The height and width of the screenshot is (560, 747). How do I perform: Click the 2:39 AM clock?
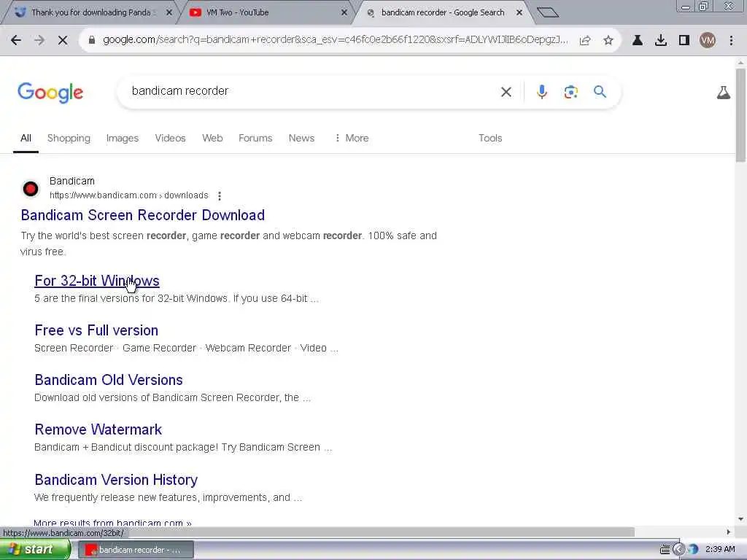(720, 550)
